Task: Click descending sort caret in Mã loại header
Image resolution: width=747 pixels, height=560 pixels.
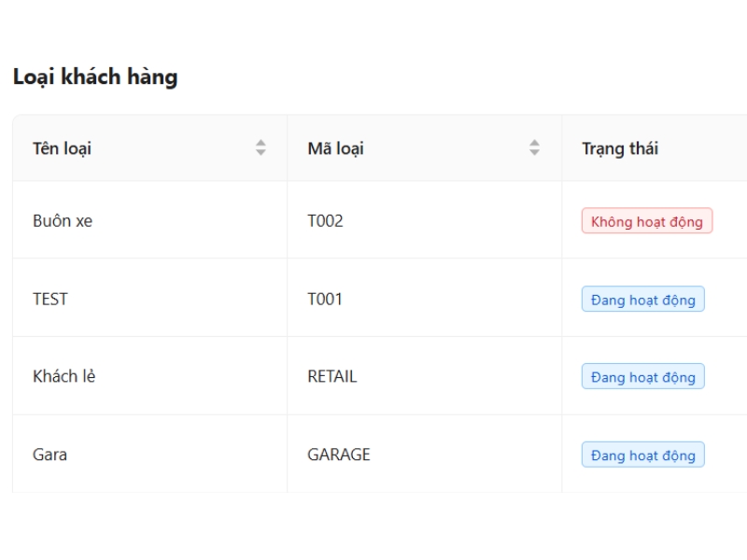Action: [x=534, y=152]
